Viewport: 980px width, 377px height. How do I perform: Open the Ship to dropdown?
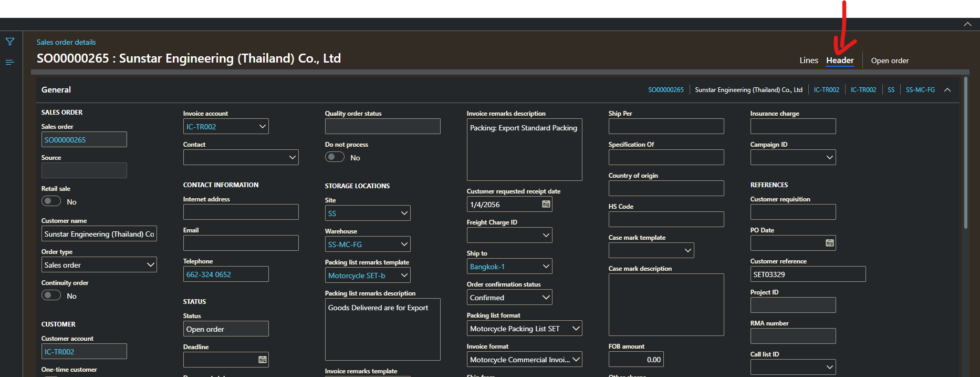click(x=546, y=266)
